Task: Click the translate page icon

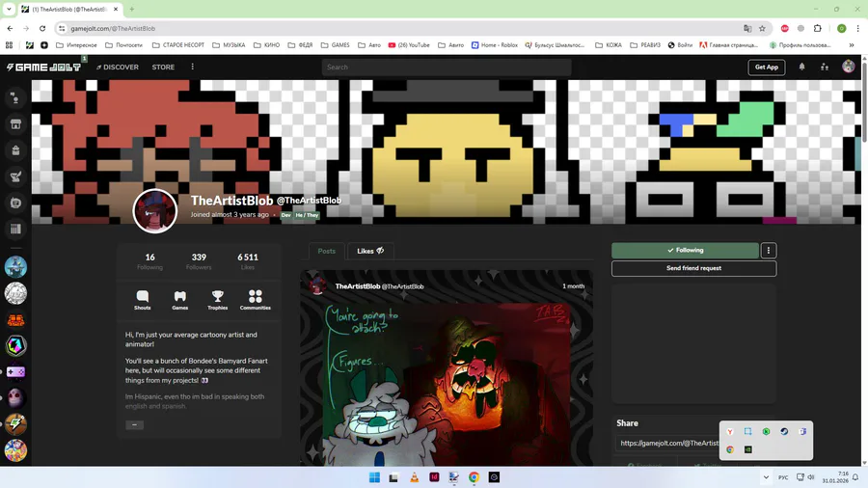Action: [x=747, y=28]
